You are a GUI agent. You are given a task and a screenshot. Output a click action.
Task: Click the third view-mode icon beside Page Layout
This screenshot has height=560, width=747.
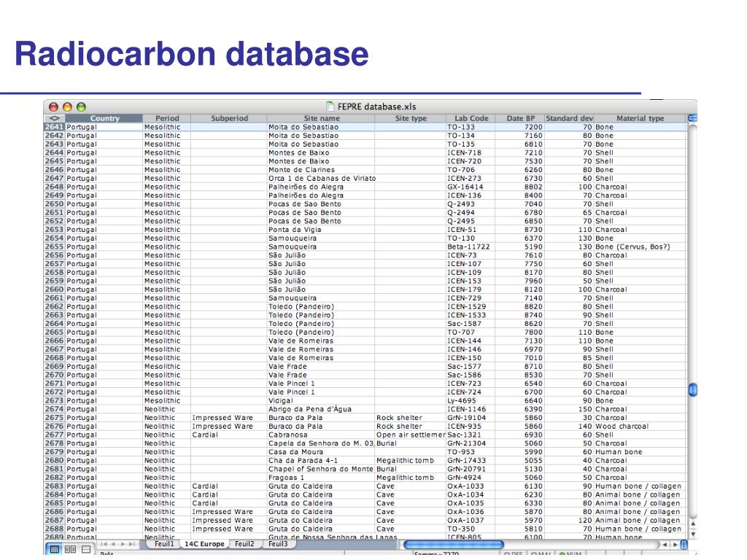click(x=86, y=550)
